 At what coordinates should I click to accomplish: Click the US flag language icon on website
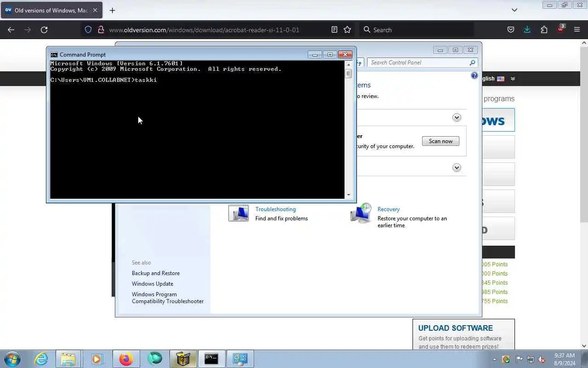coord(501,79)
